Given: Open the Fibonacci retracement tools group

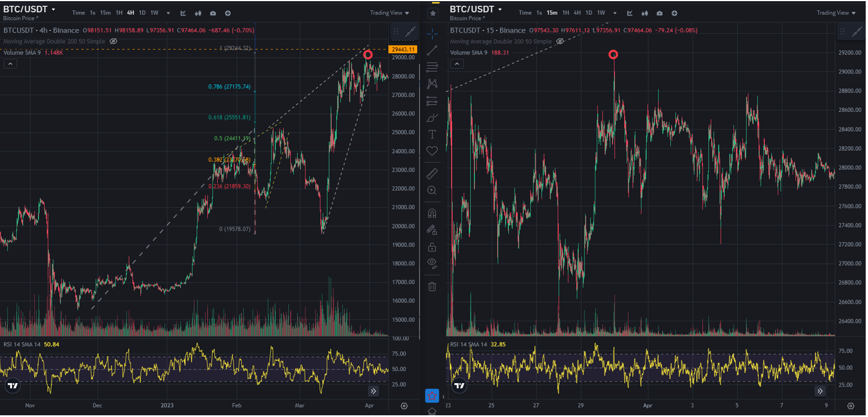Looking at the screenshot, I should (x=432, y=67).
